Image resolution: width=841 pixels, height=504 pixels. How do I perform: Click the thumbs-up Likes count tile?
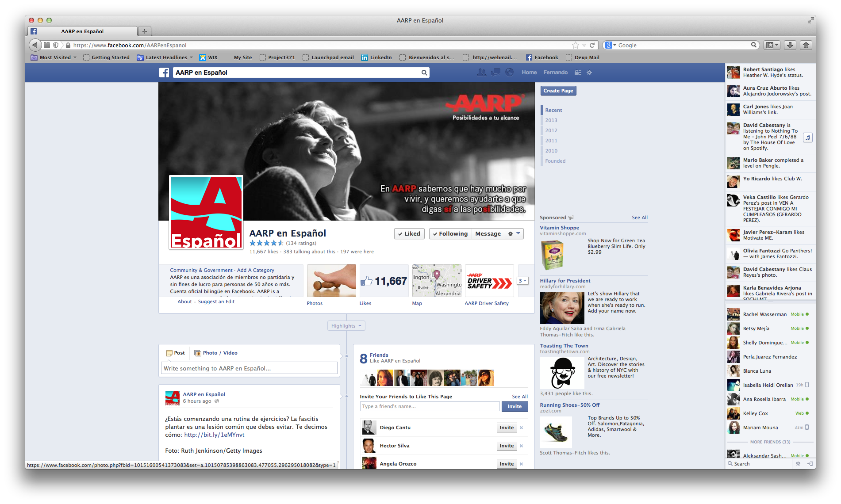(x=384, y=281)
